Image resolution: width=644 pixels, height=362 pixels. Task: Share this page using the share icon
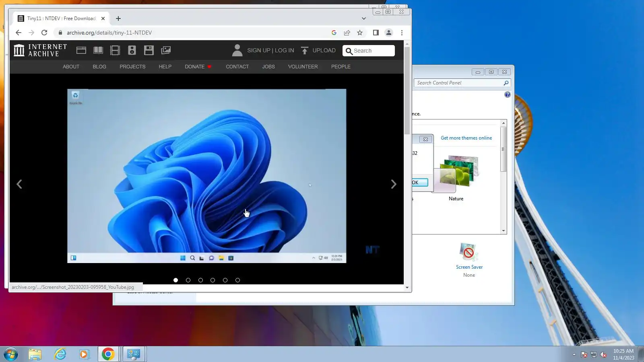(x=347, y=33)
